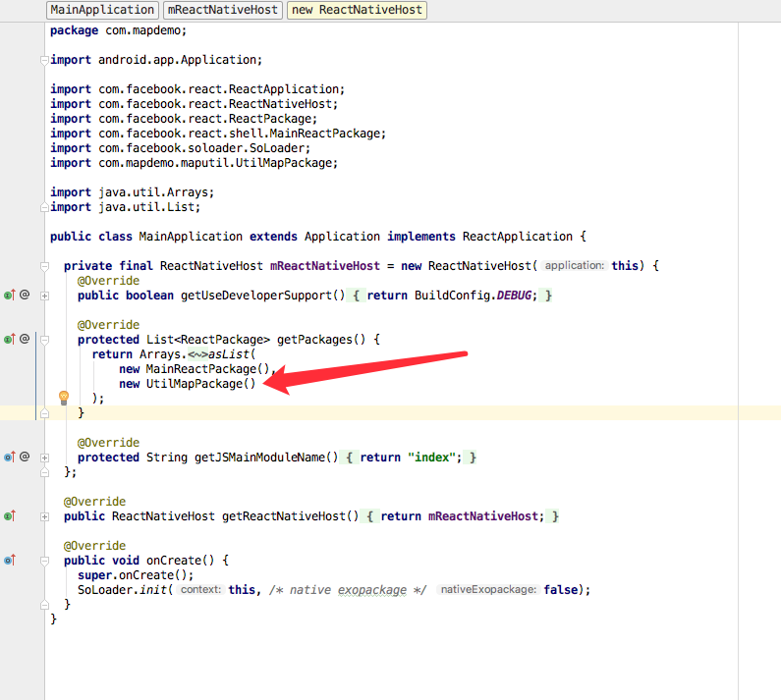Expand the folded getUseDeveloperSupport method
The image size is (781, 700).
pyautogui.click(x=44, y=296)
